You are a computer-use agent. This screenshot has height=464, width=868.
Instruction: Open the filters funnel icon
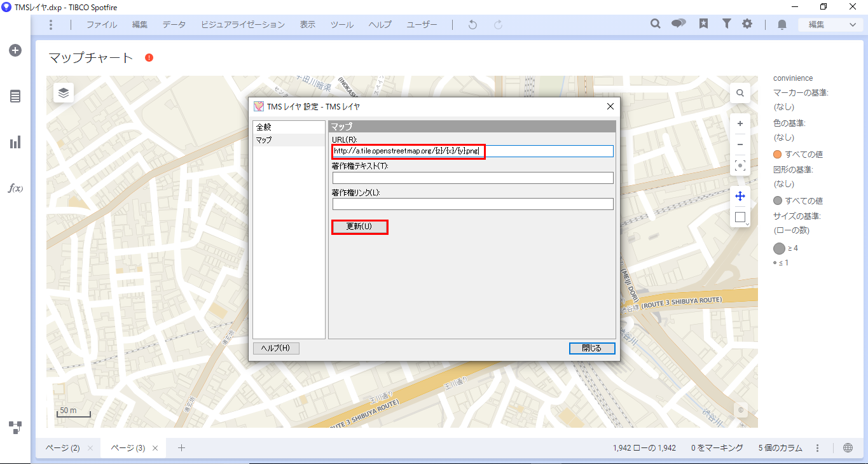(x=726, y=24)
